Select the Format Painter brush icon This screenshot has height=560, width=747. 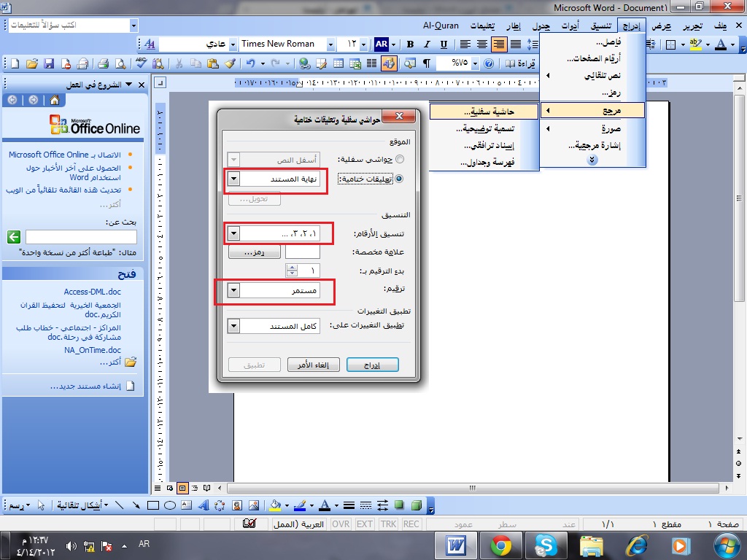230,63
